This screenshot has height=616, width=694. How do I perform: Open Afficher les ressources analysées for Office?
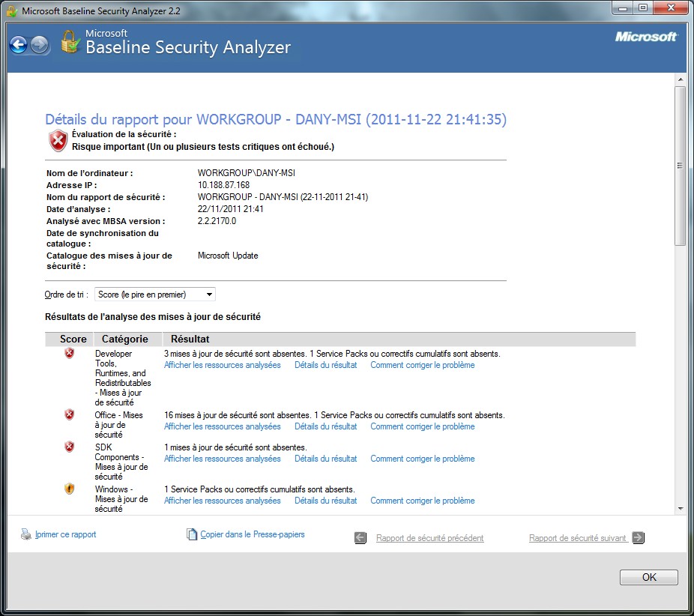pyautogui.click(x=222, y=426)
